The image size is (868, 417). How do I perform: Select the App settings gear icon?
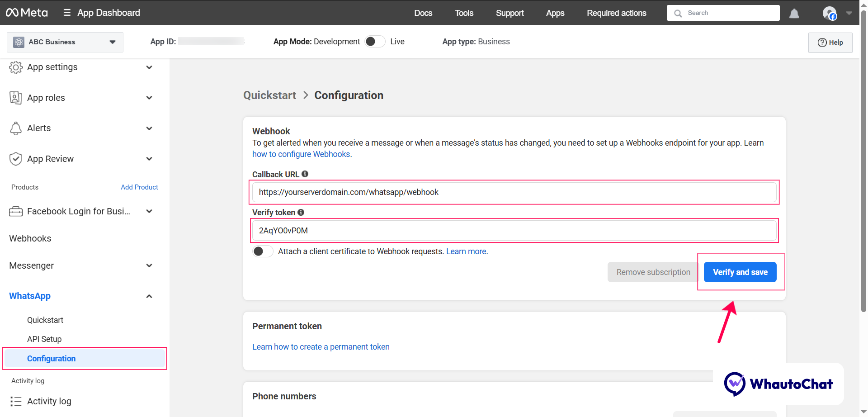click(16, 67)
